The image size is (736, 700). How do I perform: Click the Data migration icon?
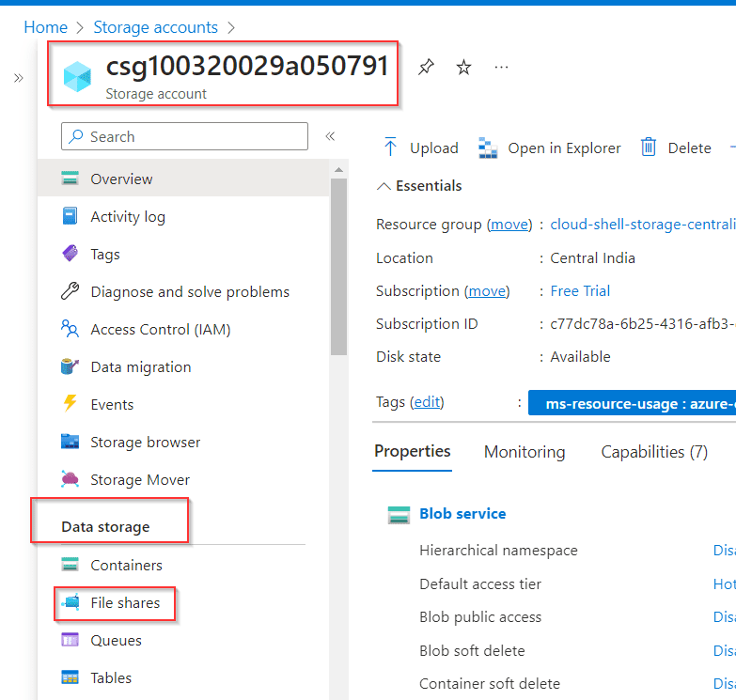70,366
